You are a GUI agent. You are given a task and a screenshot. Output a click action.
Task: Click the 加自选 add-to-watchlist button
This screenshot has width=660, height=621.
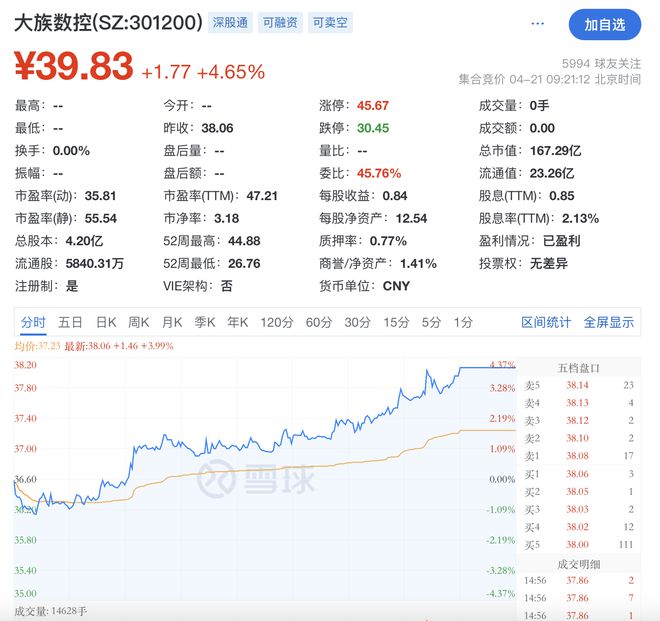(x=604, y=25)
